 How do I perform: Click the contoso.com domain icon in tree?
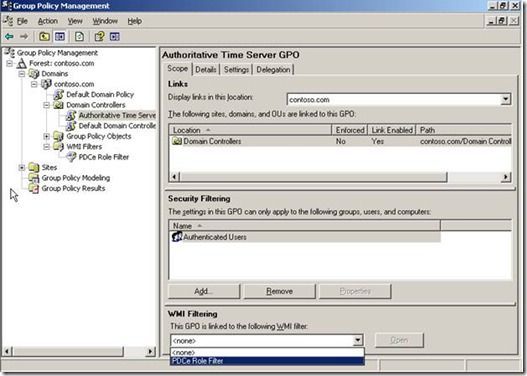[x=46, y=84]
